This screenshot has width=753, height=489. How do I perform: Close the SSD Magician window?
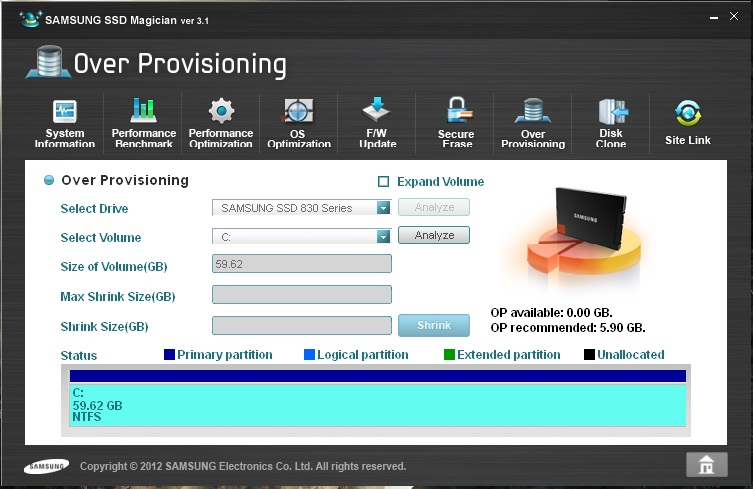[734, 16]
